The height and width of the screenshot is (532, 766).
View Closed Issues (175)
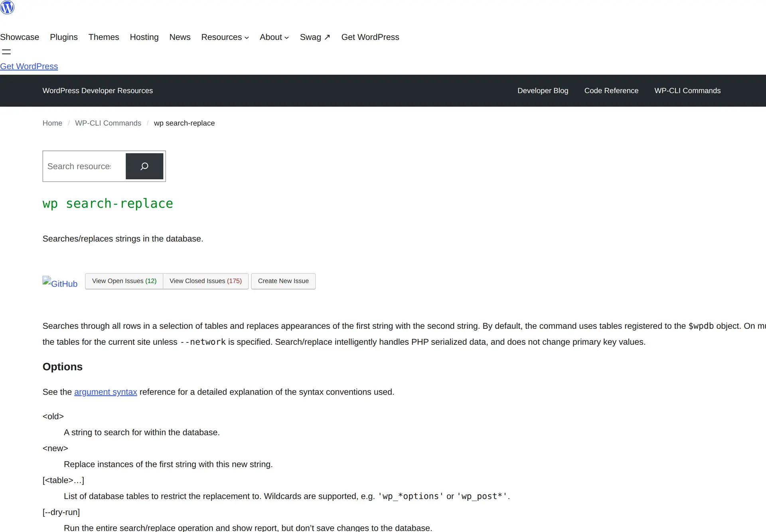click(205, 281)
